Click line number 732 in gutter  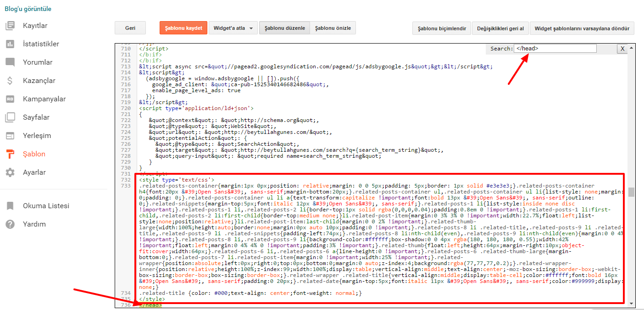point(125,180)
